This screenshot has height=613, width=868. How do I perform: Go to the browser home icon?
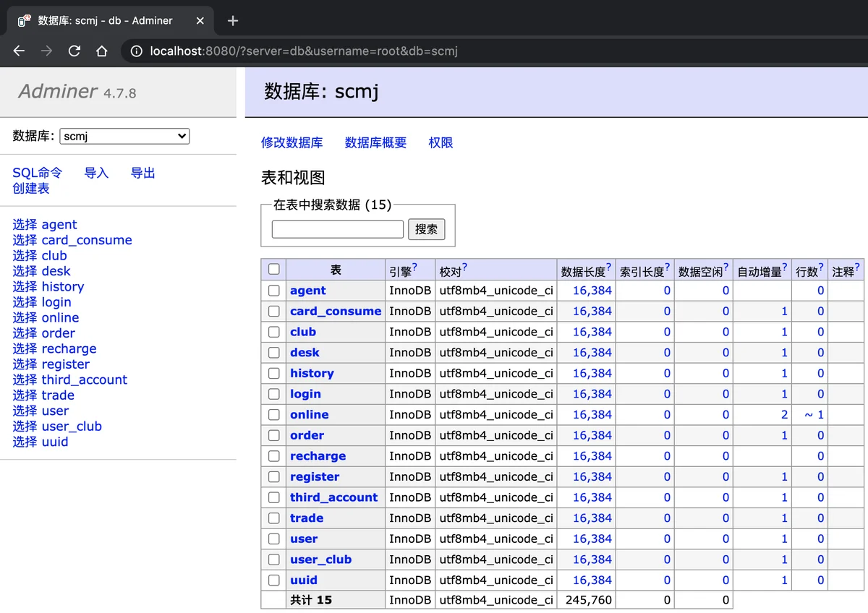102,51
